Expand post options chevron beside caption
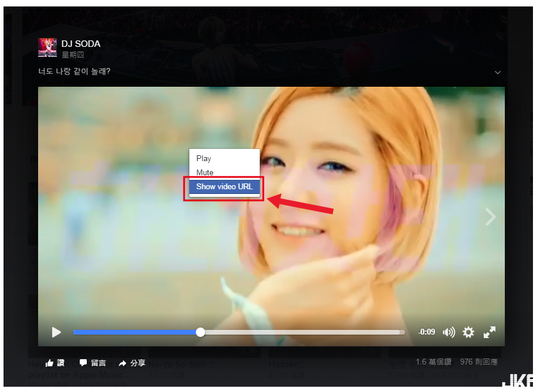Image resolution: width=540 pixels, height=392 pixels. 498,72
